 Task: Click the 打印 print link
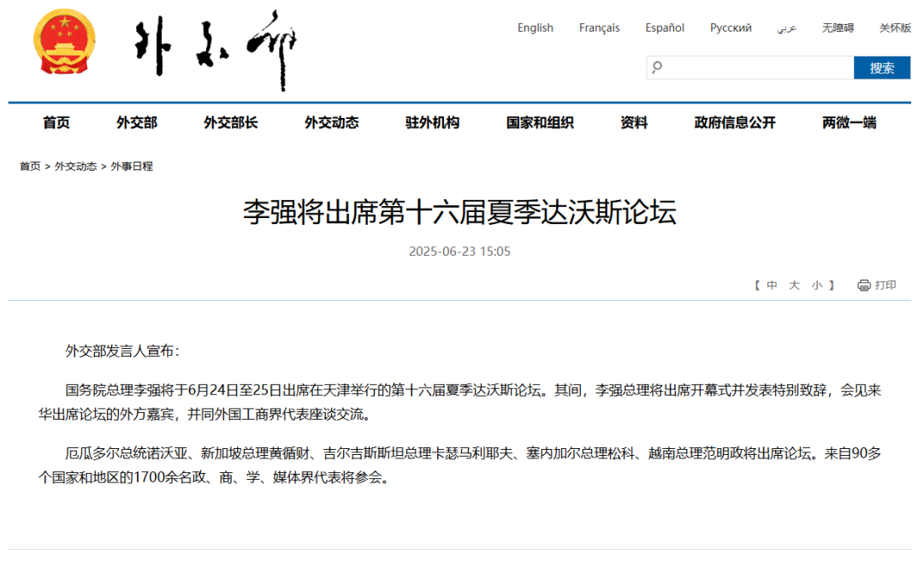pos(885,286)
